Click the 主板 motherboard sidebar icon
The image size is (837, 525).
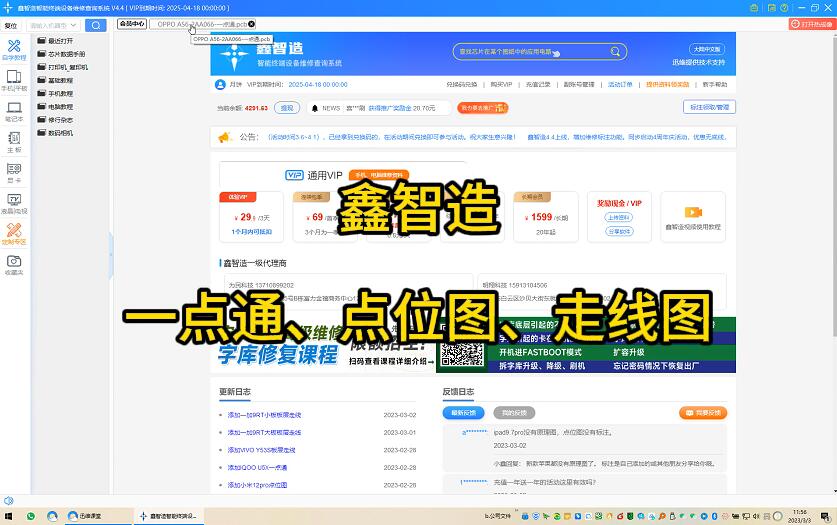14,141
